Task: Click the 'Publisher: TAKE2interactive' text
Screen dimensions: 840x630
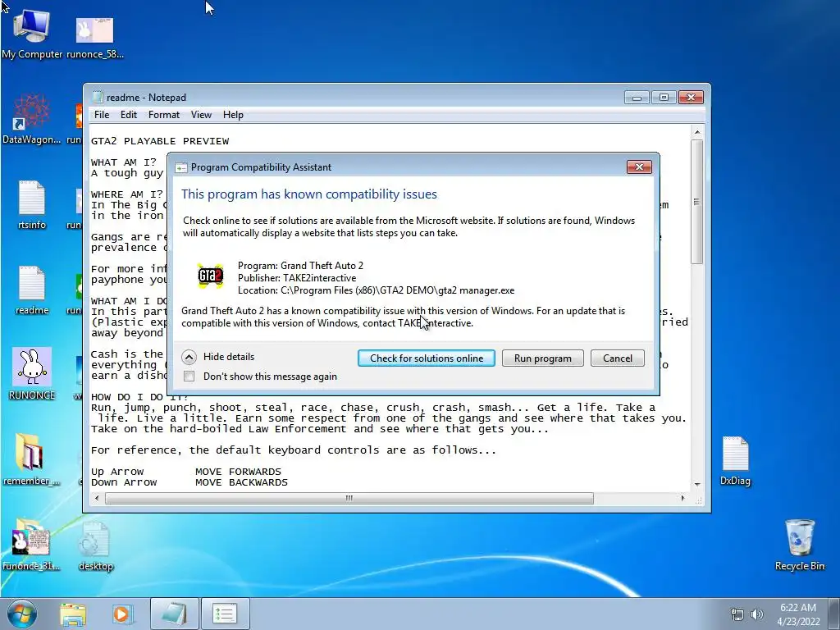Action: point(297,278)
